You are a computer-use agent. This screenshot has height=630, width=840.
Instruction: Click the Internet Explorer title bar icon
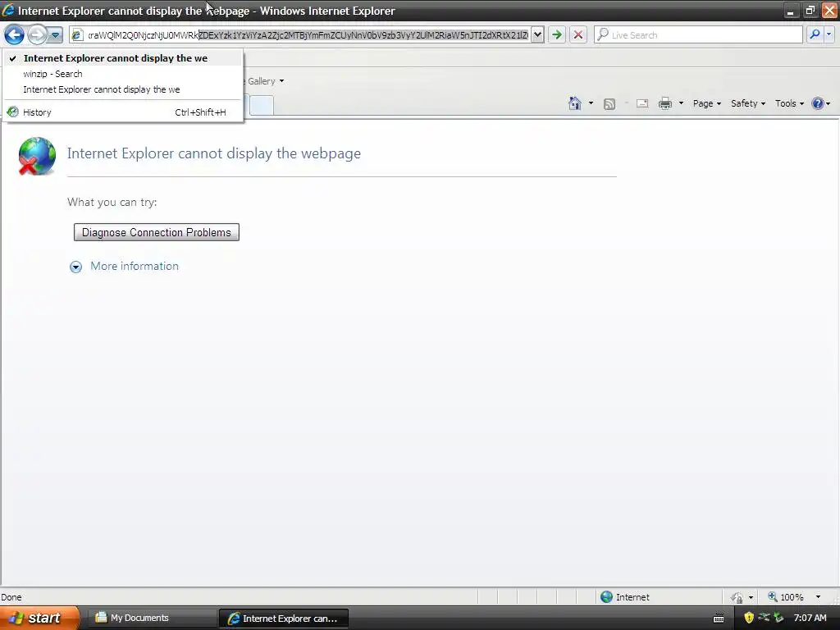(x=8, y=10)
